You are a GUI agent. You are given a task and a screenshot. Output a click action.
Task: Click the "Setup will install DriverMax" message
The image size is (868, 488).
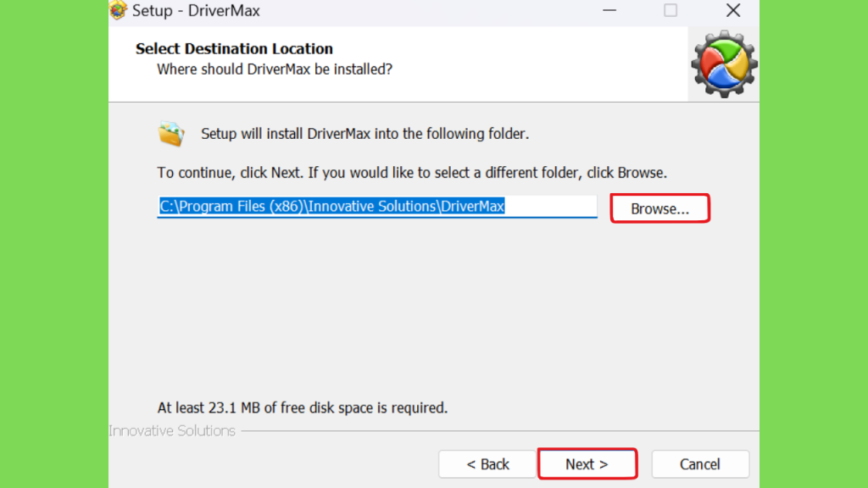pyautogui.click(x=364, y=134)
